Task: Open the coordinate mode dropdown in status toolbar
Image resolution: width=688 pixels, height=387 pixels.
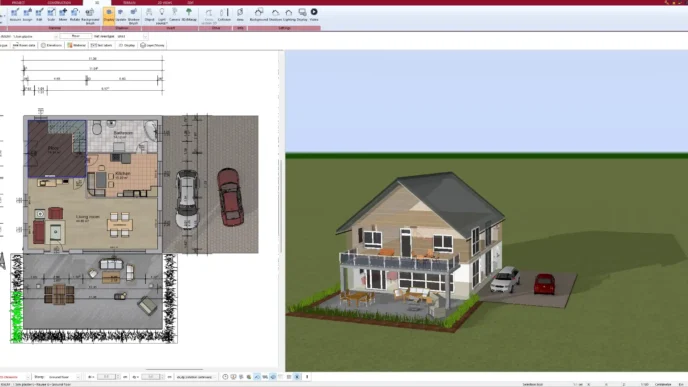Action: 196,377
